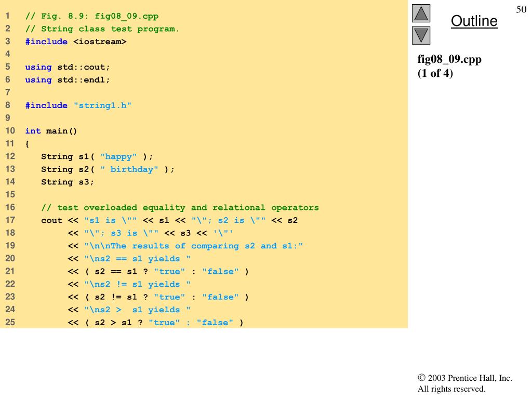Click line number 10
Viewport: 532px width, 399px height.
tap(10, 130)
